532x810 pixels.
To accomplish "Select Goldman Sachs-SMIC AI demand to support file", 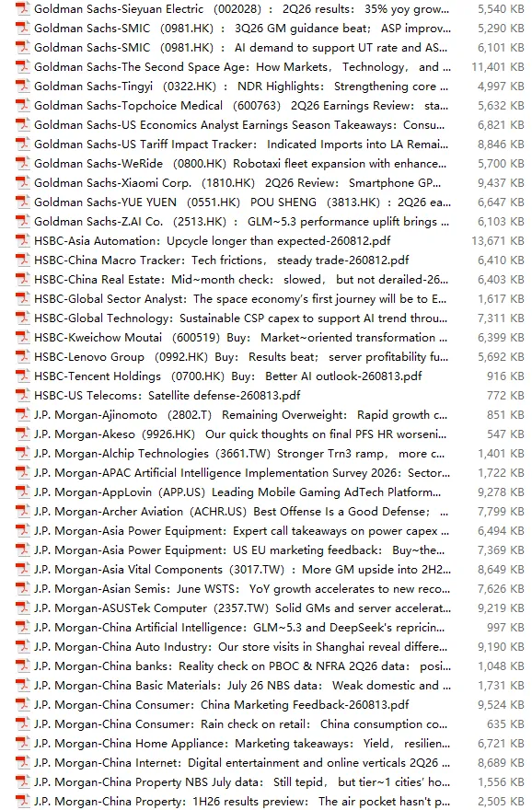I will tap(241, 48).
